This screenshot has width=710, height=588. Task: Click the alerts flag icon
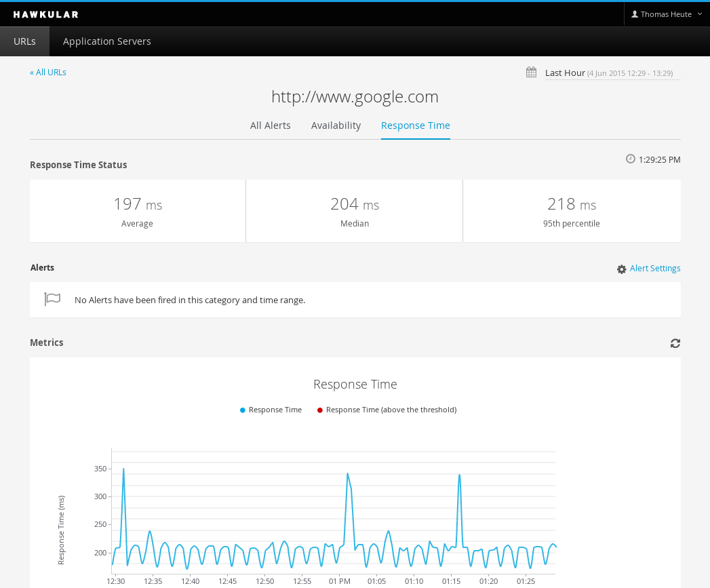pyautogui.click(x=52, y=299)
